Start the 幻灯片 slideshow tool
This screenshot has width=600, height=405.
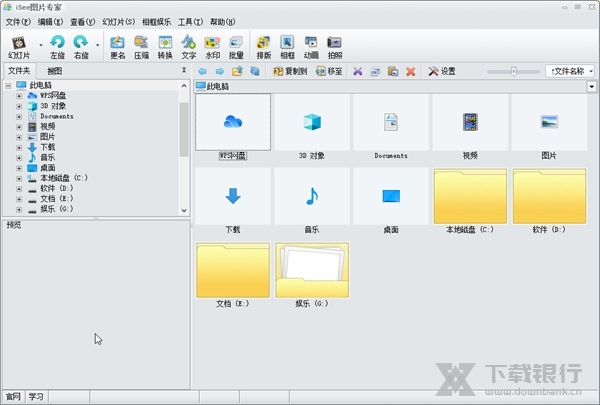19,47
